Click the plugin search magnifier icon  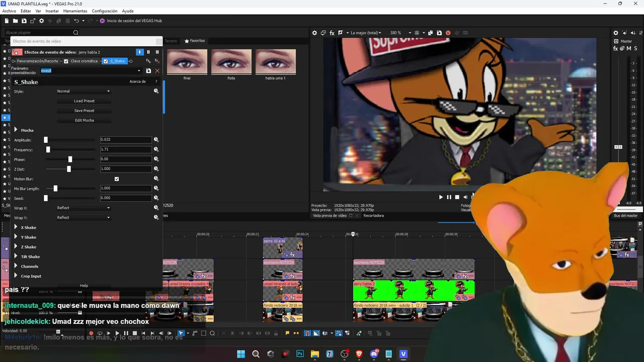click(x=76, y=33)
